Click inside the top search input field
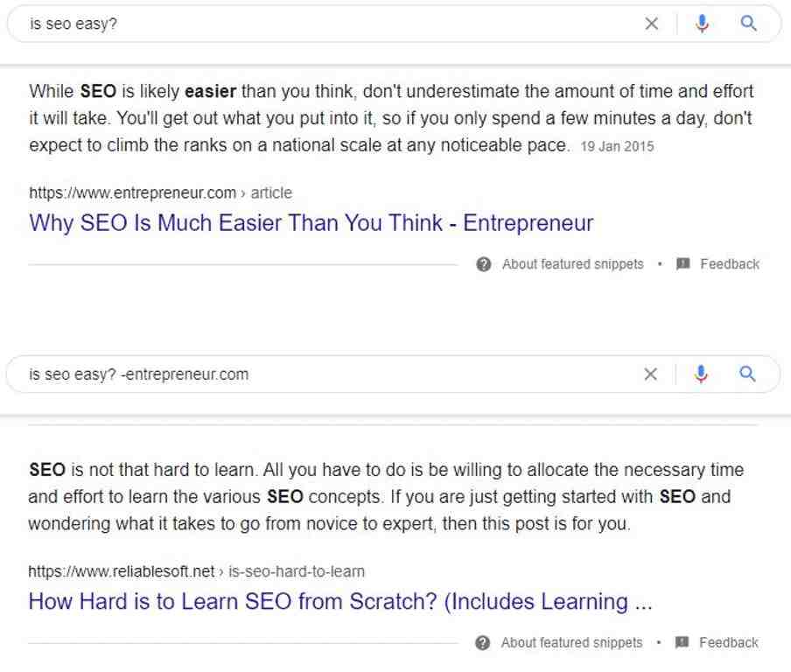The image size is (791, 672). [262, 24]
